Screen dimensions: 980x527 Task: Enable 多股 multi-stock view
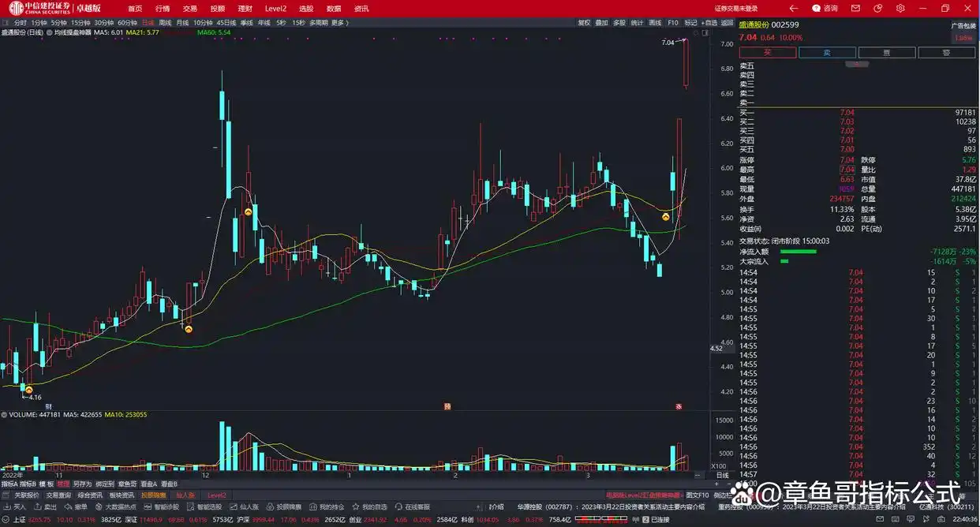620,24
